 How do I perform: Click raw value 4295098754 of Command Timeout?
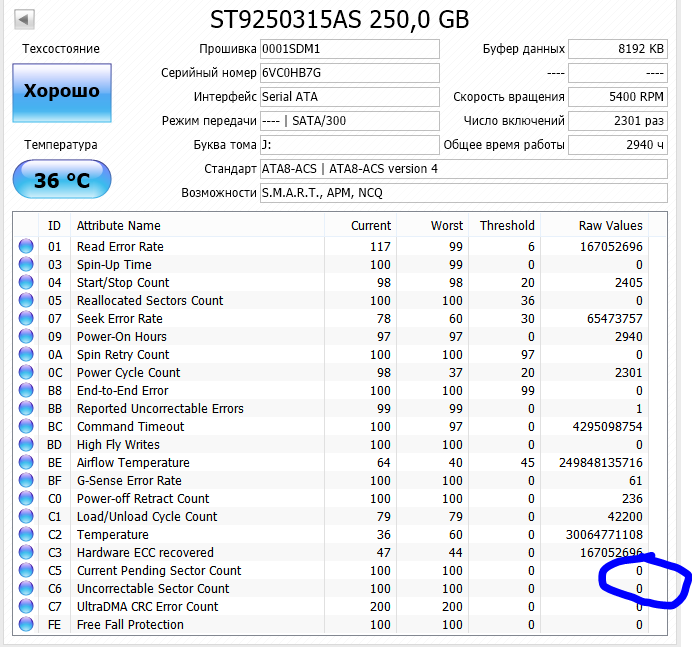tap(607, 426)
